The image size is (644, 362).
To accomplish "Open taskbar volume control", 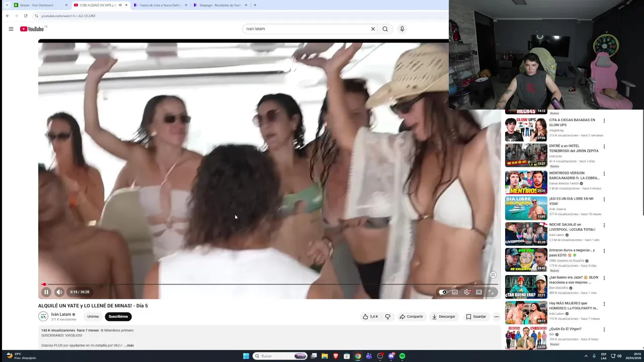I will click(619, 356).
